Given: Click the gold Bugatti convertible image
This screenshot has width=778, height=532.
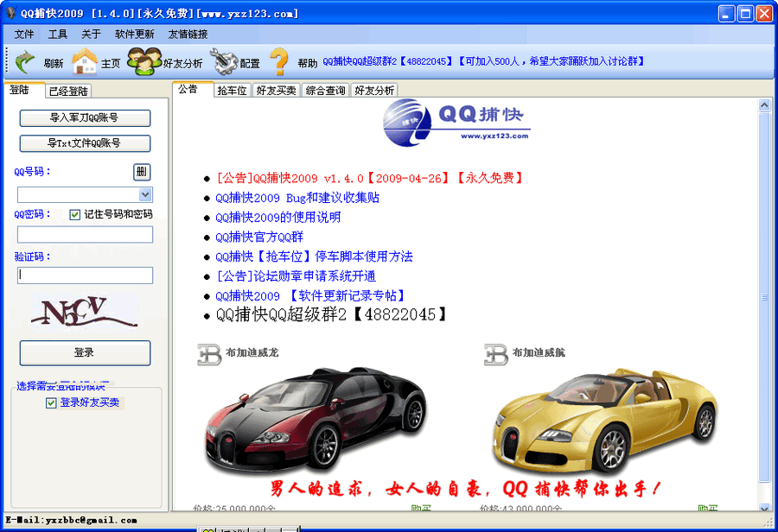Looking at the screenshot, I should (x=605, y=421).
